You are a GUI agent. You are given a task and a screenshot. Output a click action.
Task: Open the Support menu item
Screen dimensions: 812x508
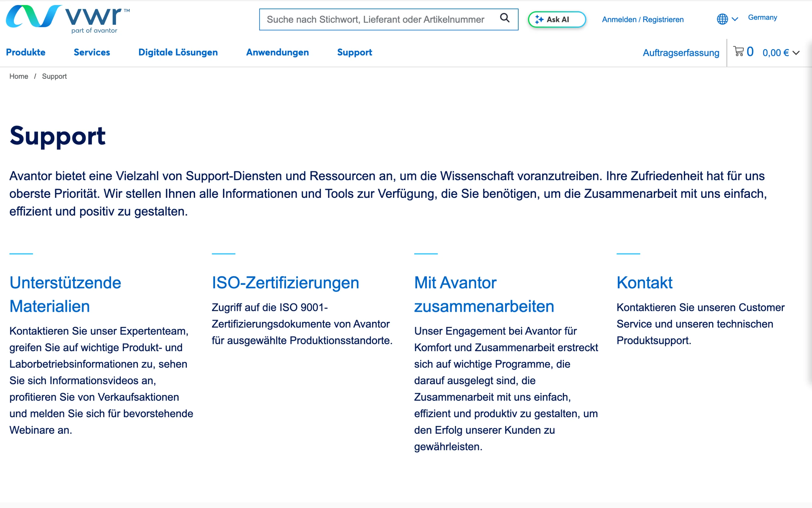[x=354, y=52]
